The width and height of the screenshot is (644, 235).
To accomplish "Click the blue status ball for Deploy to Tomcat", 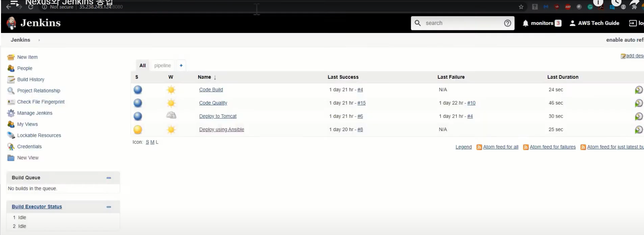I will 138,116.
